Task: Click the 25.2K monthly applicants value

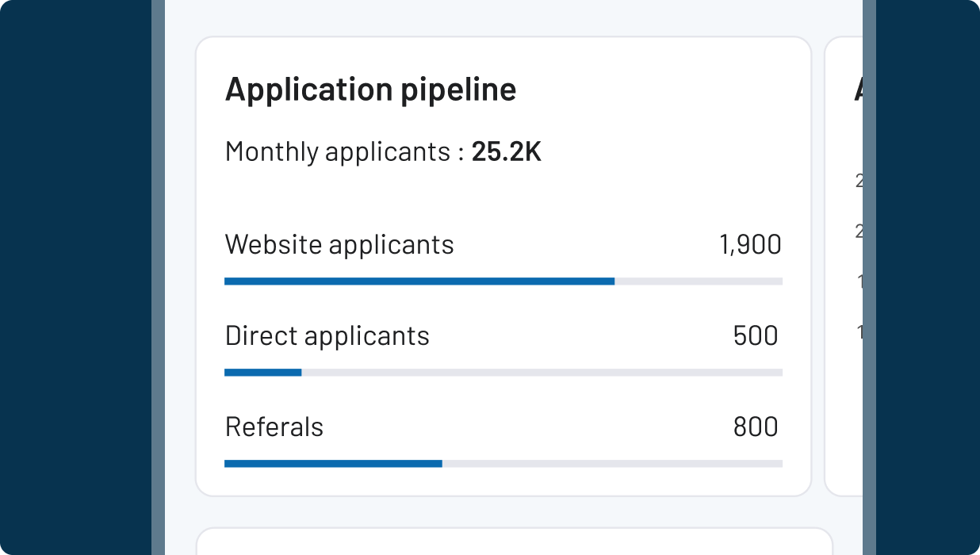Action: click(x=506, y=151)
